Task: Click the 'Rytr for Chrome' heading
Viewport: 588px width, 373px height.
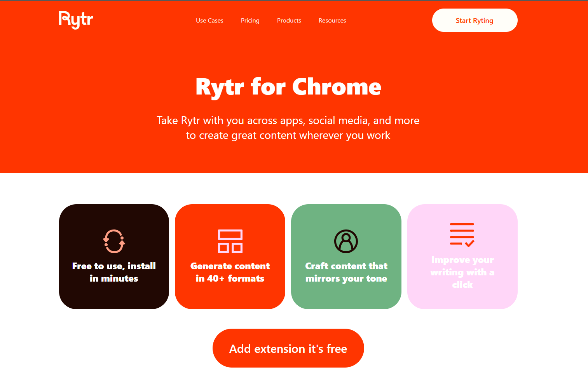Action: (288, 87)
